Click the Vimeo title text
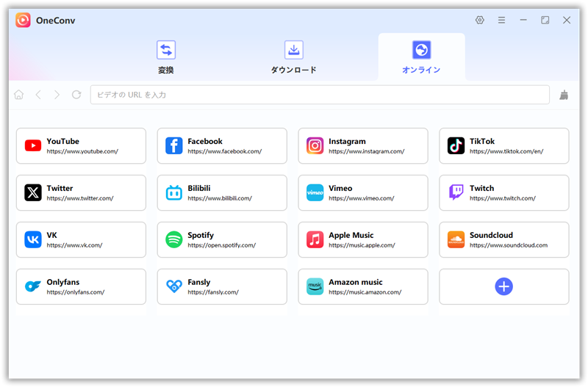Viewport: 588px width, 387px height. click(x=340, y=188)
